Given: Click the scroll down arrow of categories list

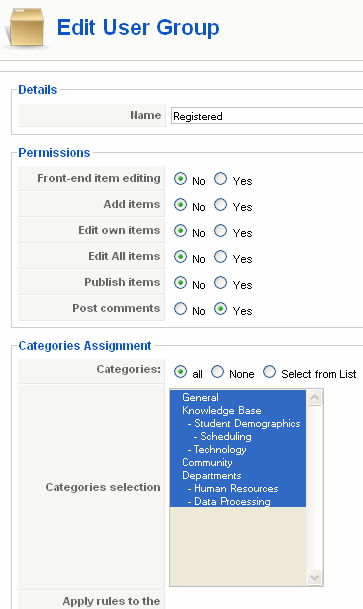Looking at the screenshot, I should (314, 577).
